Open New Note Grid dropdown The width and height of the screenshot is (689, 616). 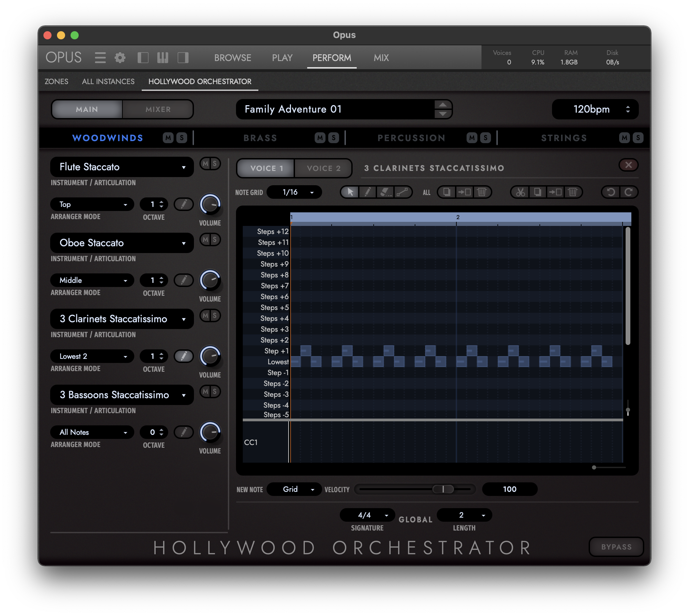point(294,489)
